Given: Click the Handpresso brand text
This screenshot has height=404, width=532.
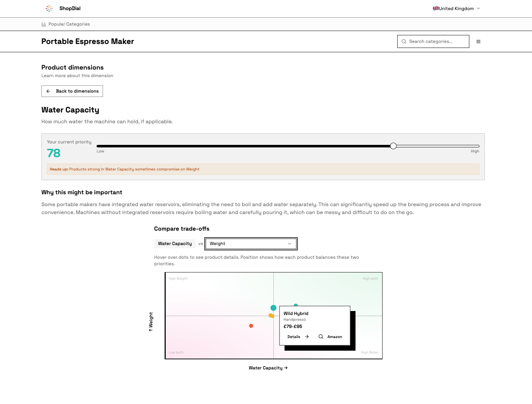Looking at the screenshot, I should click(x=295, y=320).
